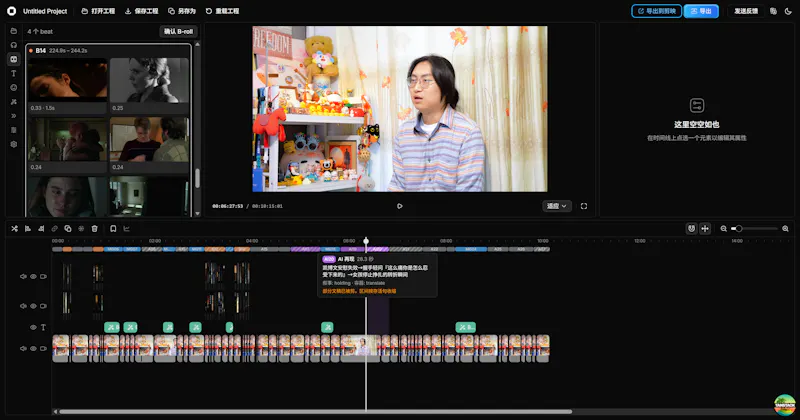Click the split clip scissors tool
Screen dimensions: 800x420
[x=14, y=229]
